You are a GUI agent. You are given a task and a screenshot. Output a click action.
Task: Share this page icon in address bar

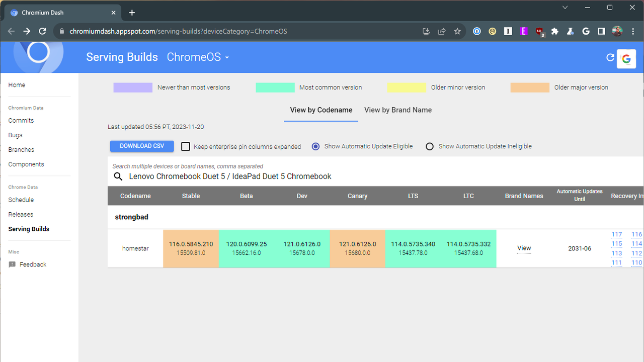[442, 31]
